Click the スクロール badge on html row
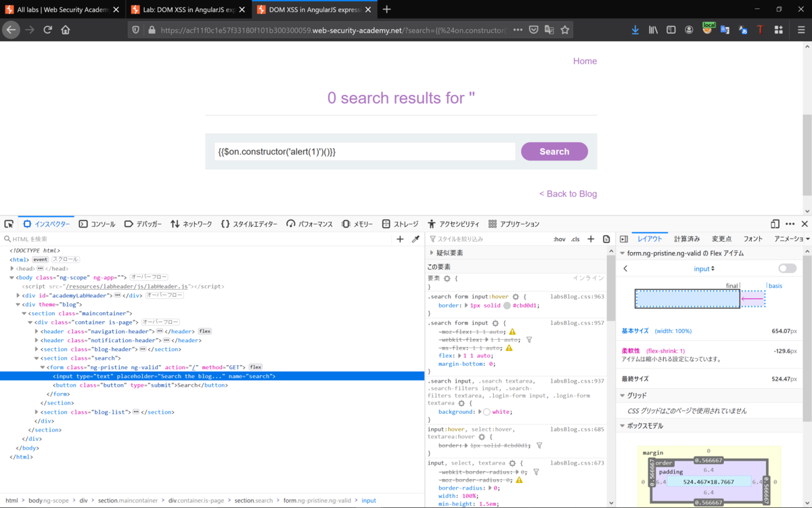 [x=66, y=259]
